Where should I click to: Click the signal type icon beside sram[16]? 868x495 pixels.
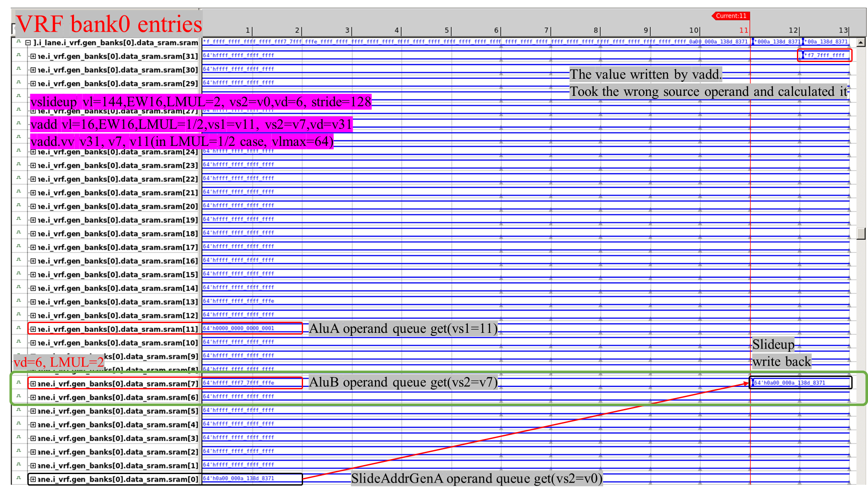coord(18,260)
